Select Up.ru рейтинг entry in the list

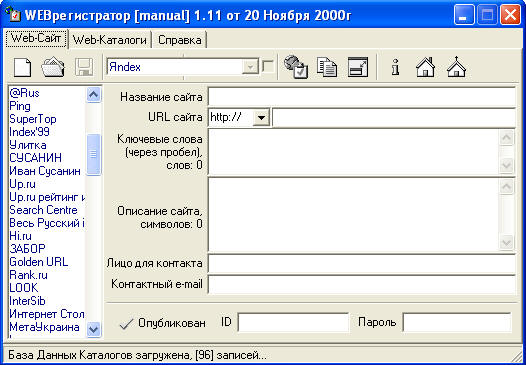[47, 197]
